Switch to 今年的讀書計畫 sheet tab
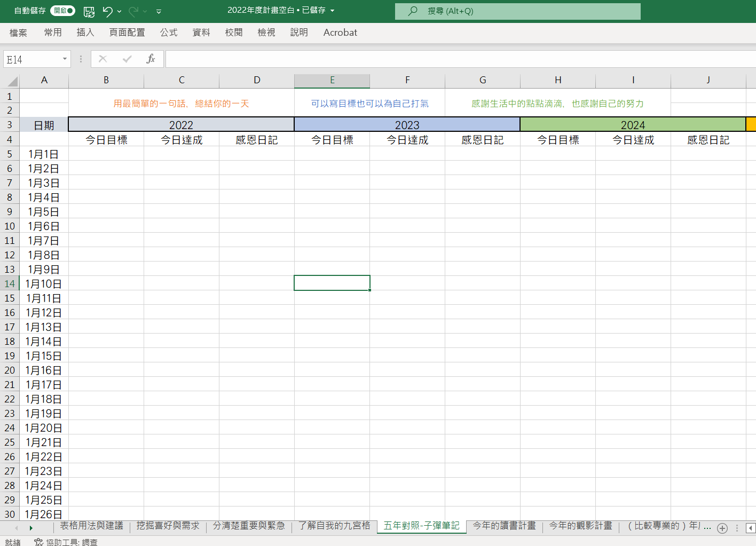The width and height of the screenshot is (756, 546). coord(504,526)
